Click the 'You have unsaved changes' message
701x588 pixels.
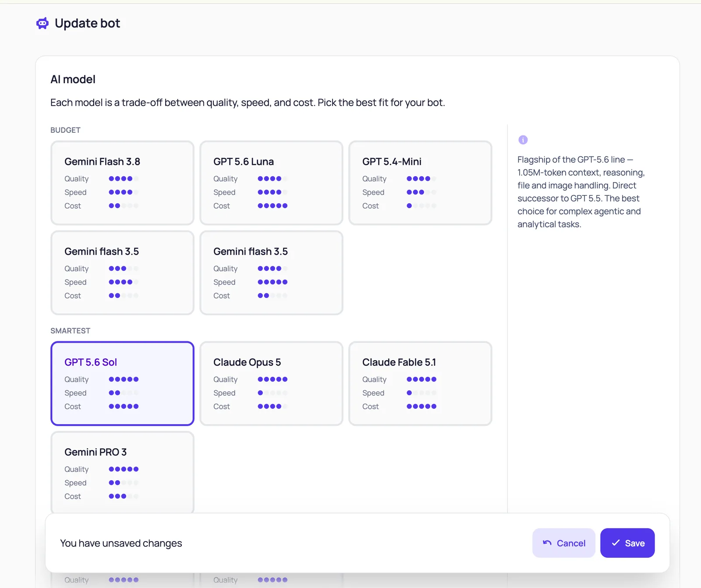tap(121, 543)
